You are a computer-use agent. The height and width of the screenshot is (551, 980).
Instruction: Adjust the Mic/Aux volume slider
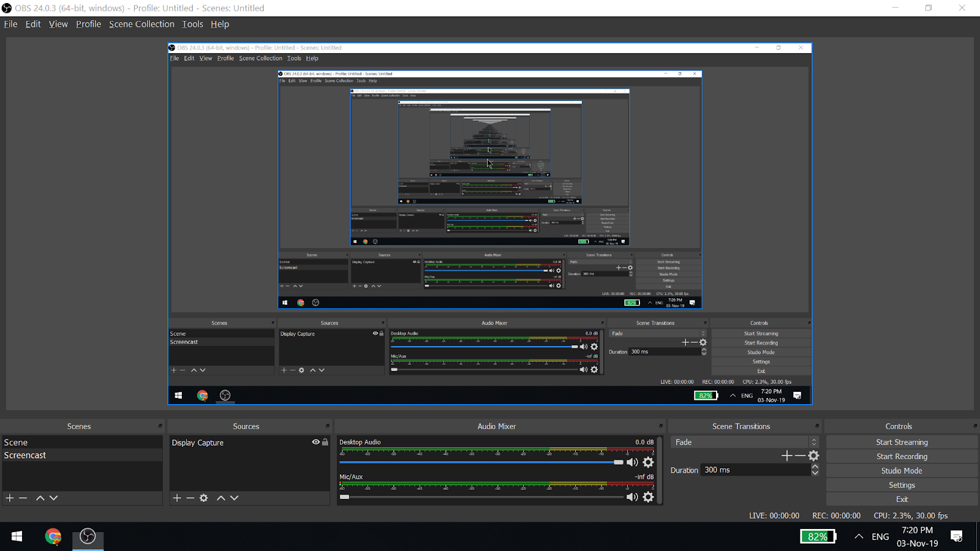[481, 497]
